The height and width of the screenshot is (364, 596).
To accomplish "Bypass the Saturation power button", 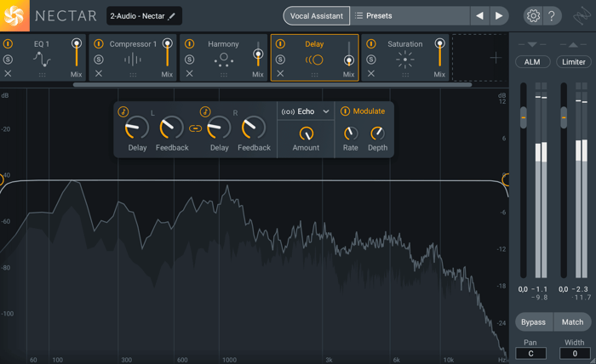I will pyautogui.click(x=371, y=44).
